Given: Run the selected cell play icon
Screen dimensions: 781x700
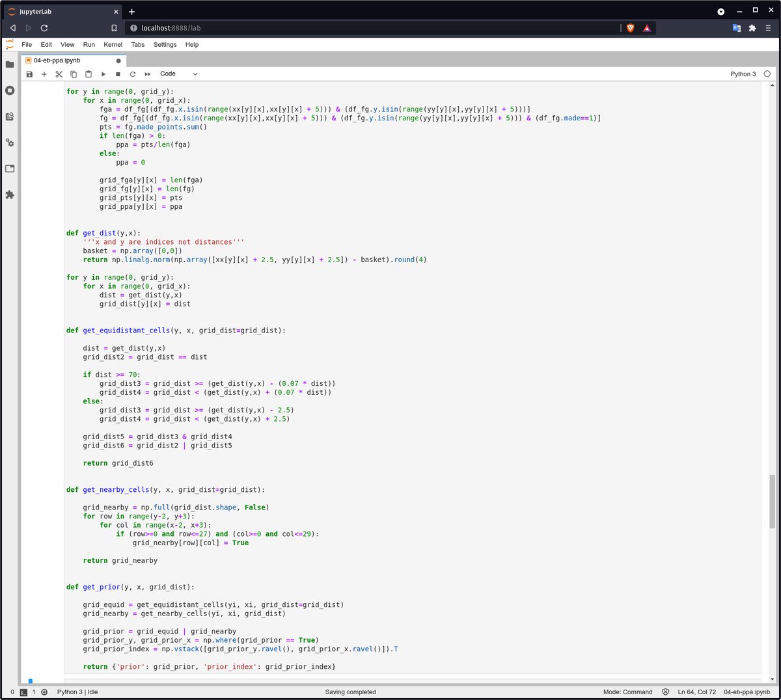Looking at the screenshot, I should (x=103, y=74).
